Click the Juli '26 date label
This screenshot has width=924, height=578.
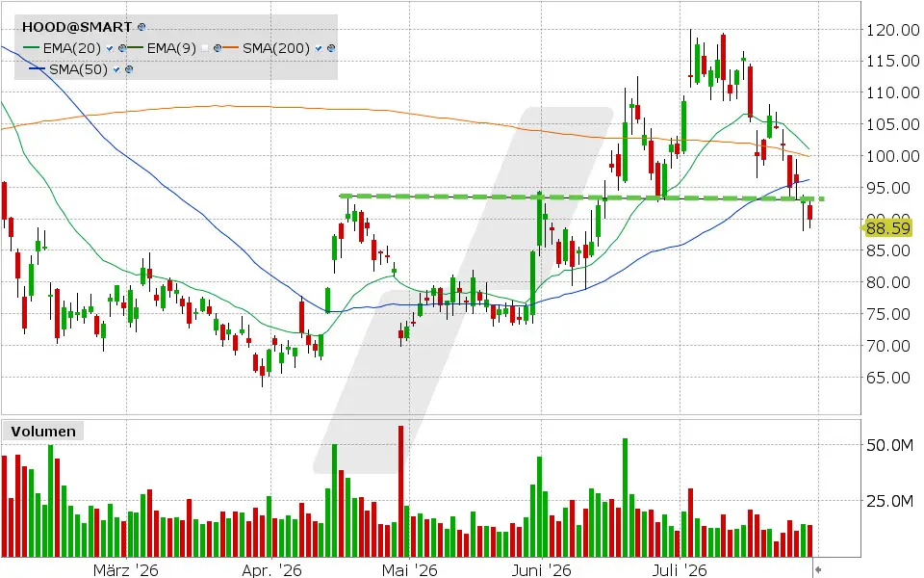pos(680,569)
